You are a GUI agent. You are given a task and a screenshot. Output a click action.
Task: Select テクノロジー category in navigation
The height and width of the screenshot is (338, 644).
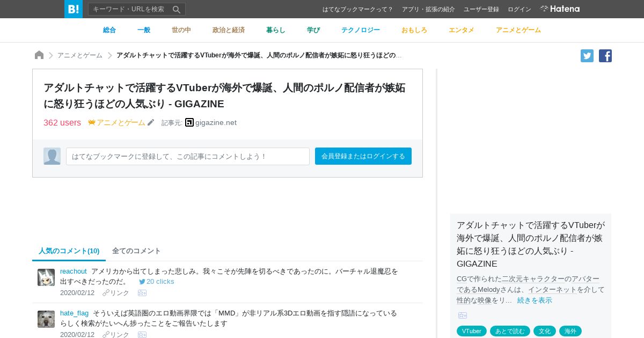tap(361, 30)
